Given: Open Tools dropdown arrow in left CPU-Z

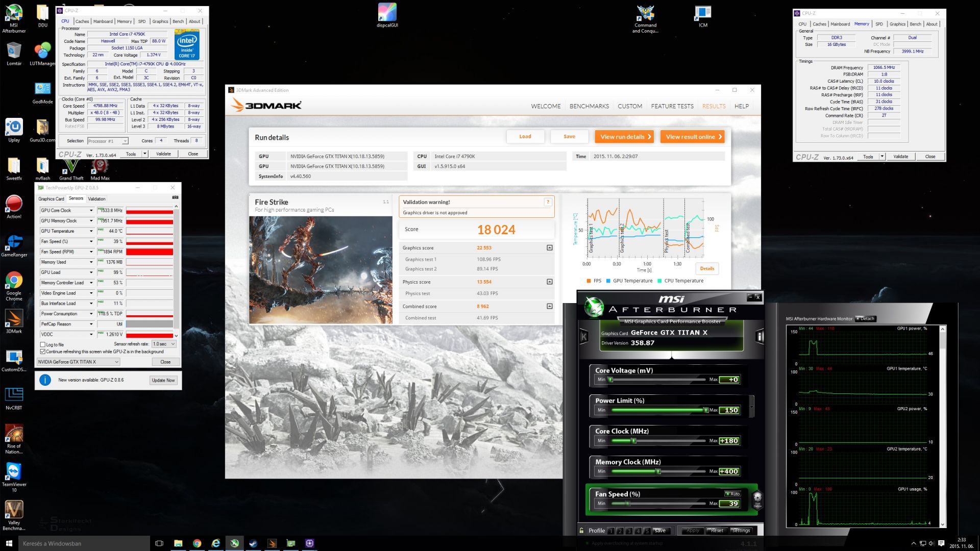Looking at the screenshot, I should click(x=145, y=154).
